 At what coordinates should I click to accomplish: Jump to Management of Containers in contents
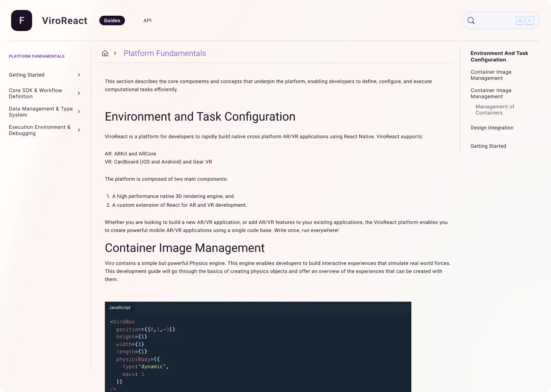pyautogui.click(x=495, y=110)
